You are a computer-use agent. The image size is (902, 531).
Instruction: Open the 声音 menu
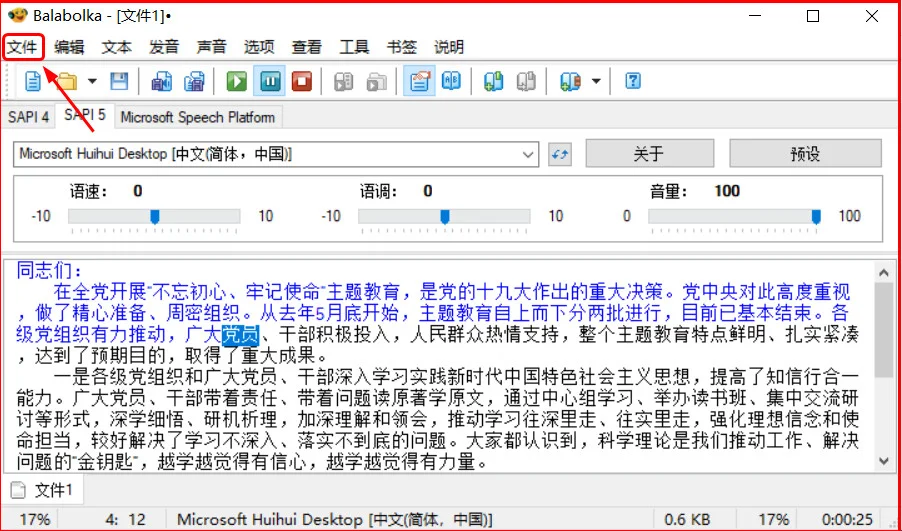pos(211,47)
